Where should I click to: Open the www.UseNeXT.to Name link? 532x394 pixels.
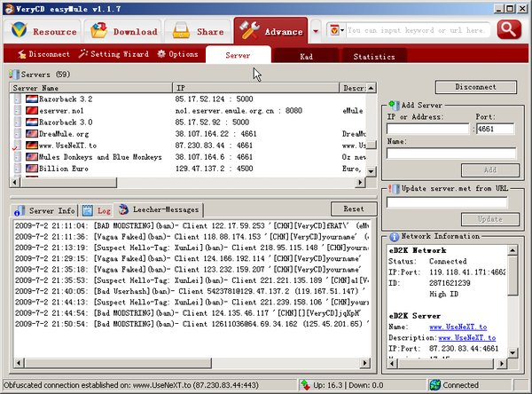[x=458, y=327]
